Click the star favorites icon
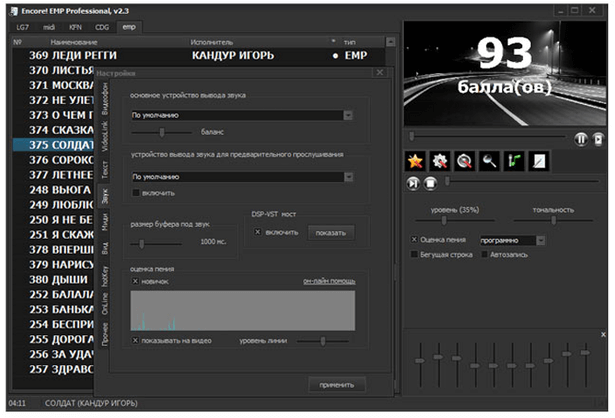The width and height of the screenshot is (615, 418). (417, 159)
